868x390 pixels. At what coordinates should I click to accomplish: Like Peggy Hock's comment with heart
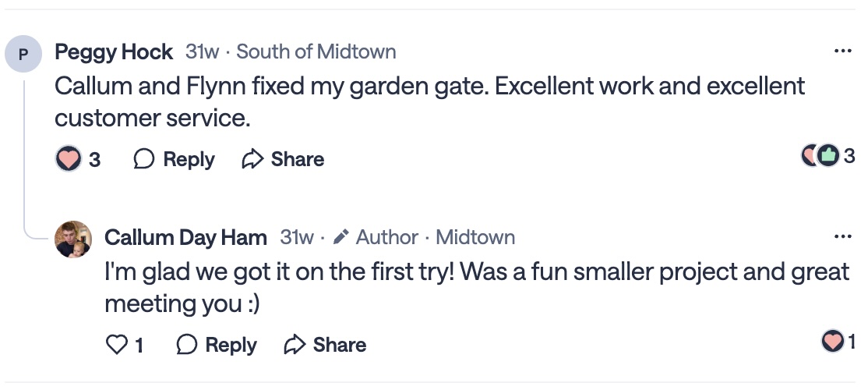[69, 159]
